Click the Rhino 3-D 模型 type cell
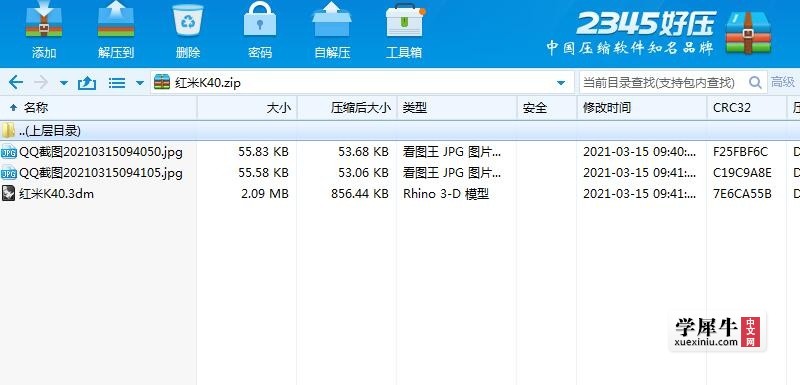 (x=446, y=194)
